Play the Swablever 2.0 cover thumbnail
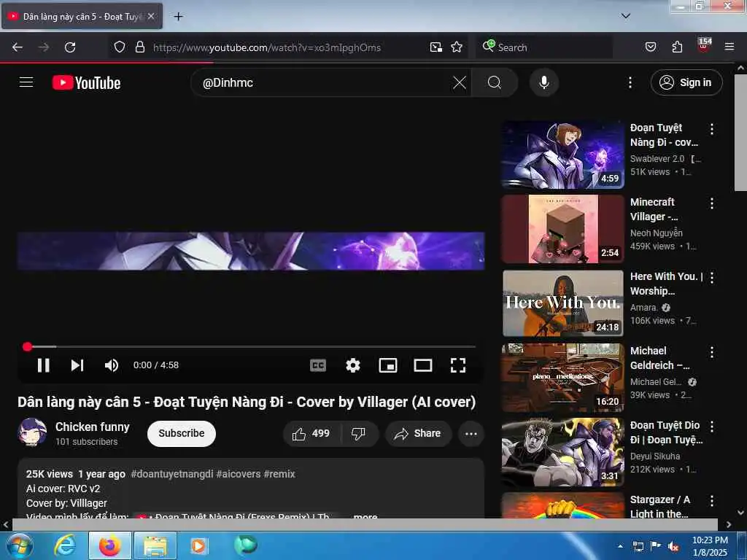This screenshot has height=560, width=747. [563, 155]
